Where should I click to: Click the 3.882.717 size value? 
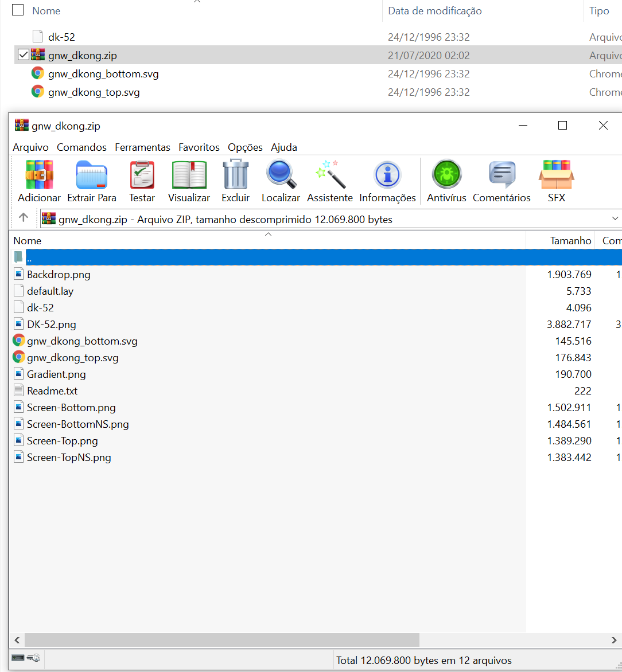pyautogui.click(x=569, y=325)
